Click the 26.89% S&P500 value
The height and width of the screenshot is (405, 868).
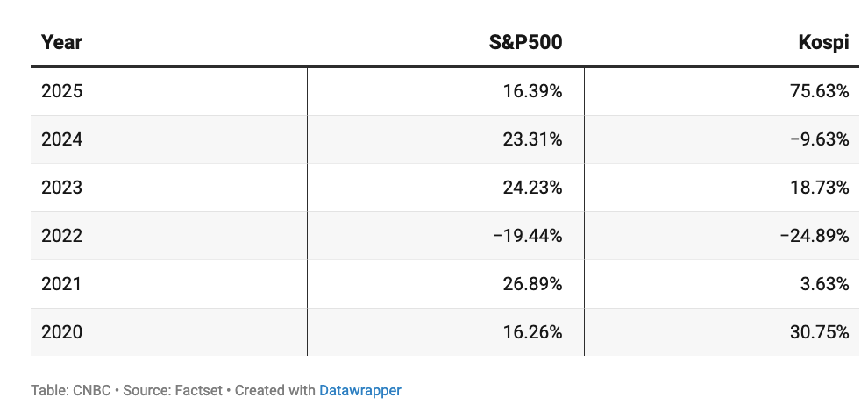point(531,284)
